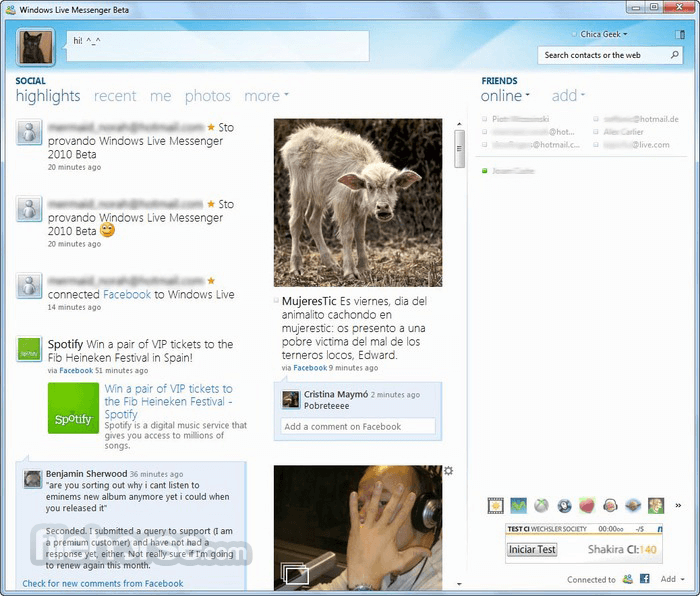
Task: Switch to the highlights tab
Action: coord(48,96)
